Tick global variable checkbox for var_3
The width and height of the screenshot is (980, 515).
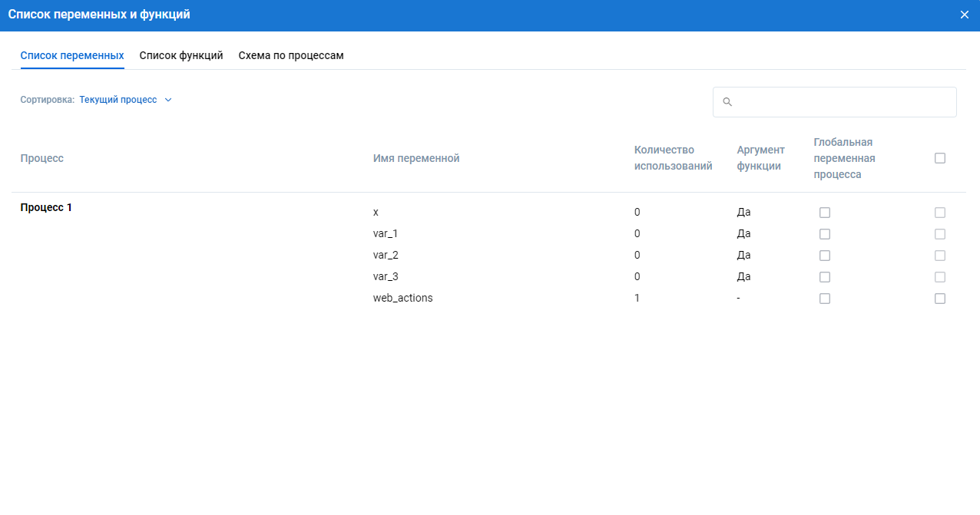(825, 277)
